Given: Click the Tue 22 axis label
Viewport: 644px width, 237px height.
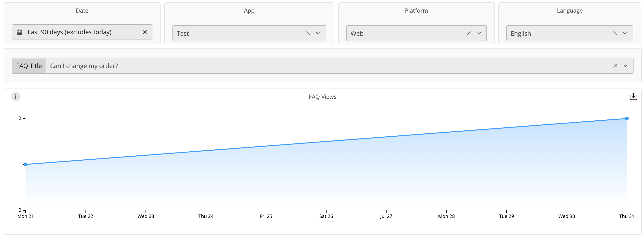Looking at the screenshot, I should pos(86,216).
